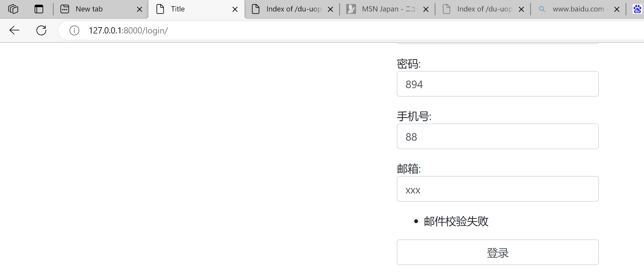
Task: Switch to the New tab tab
Action: [x=101, y=9]
